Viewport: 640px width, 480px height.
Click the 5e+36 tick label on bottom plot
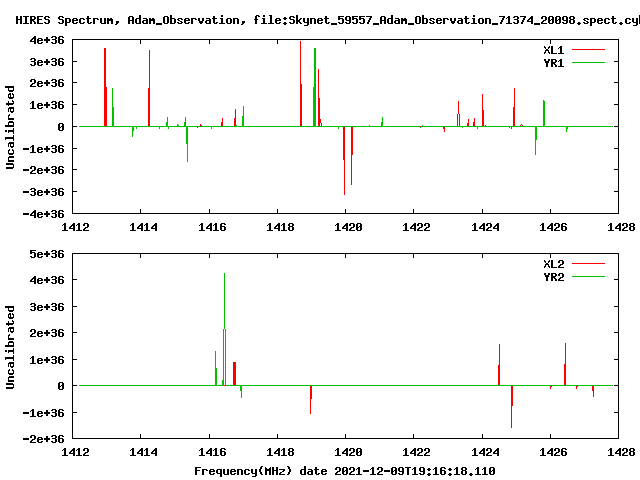coord(47,254)
